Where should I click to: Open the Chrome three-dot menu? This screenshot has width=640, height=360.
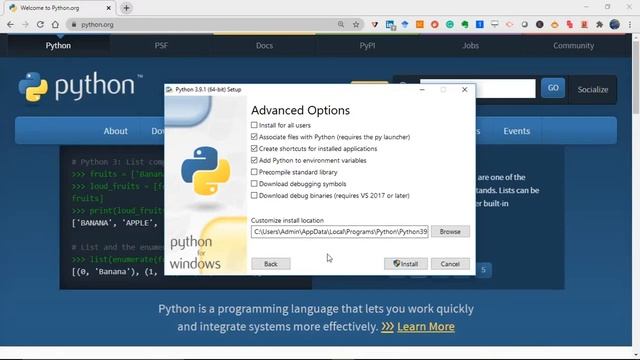630,24
